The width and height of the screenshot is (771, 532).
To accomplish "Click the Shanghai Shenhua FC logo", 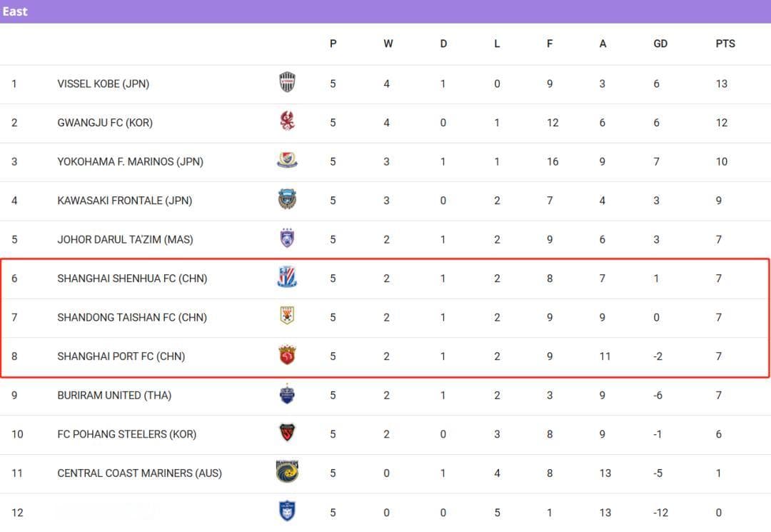I will (287, 277).
